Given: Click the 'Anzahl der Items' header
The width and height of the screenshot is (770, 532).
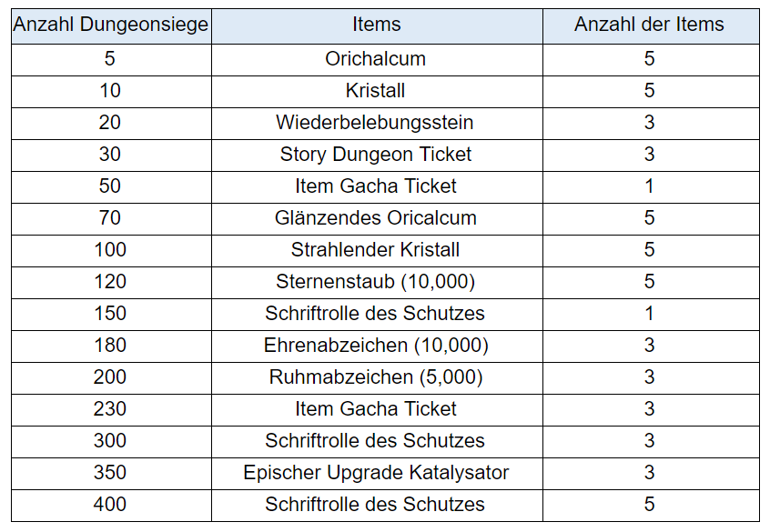Looking at the screenshot, I should coord(649,25).
